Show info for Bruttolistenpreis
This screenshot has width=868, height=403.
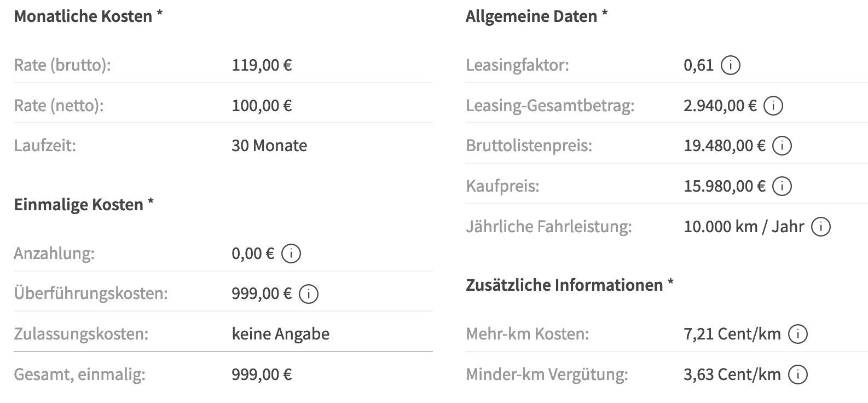pyautogui.click(x=782, y=146)
